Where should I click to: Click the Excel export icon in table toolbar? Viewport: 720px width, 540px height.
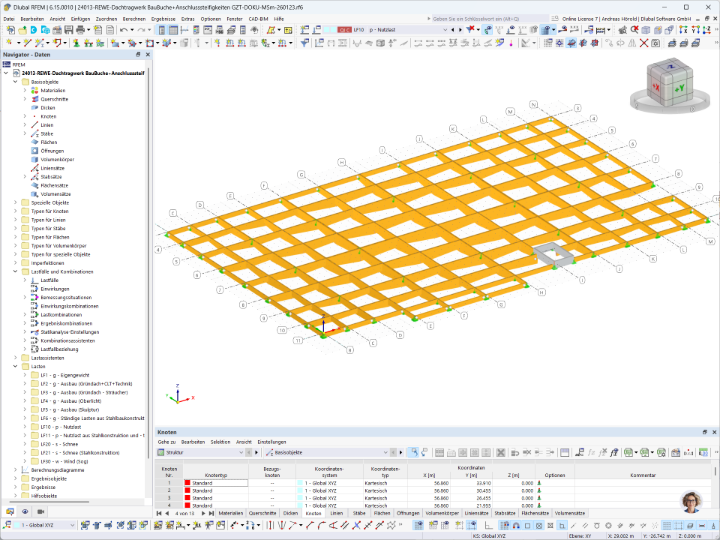click(629, 453)
